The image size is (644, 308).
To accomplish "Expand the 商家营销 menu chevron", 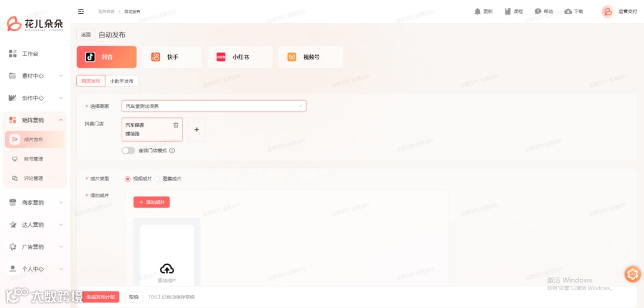I will point(61,203).
